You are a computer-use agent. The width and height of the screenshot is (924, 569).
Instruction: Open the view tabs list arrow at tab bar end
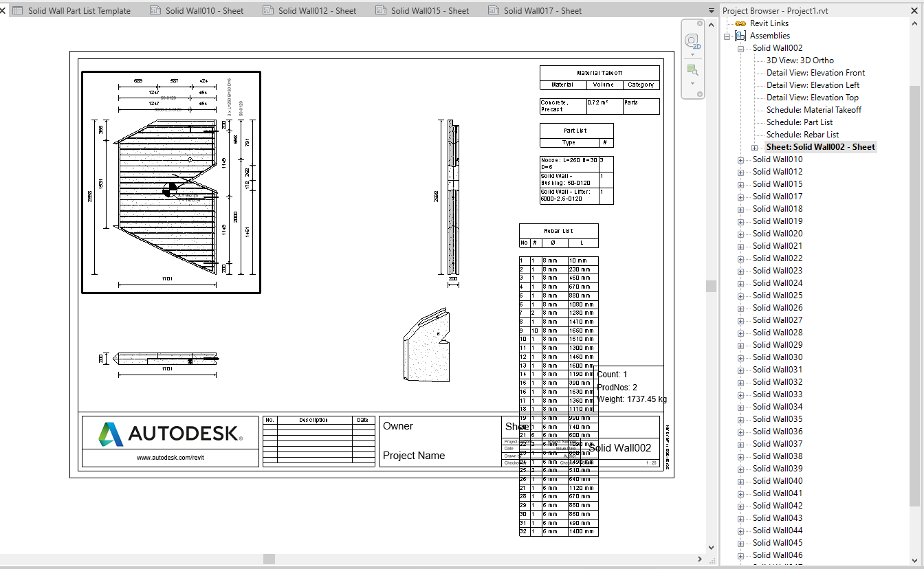(711, 10)
